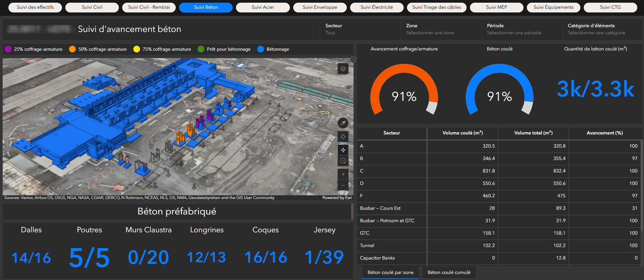The height and width of the screenshot is (280, 644).
Task: Switch to the Suivi Acier tab
Action: pyautogui.click(x=263, y=7)
